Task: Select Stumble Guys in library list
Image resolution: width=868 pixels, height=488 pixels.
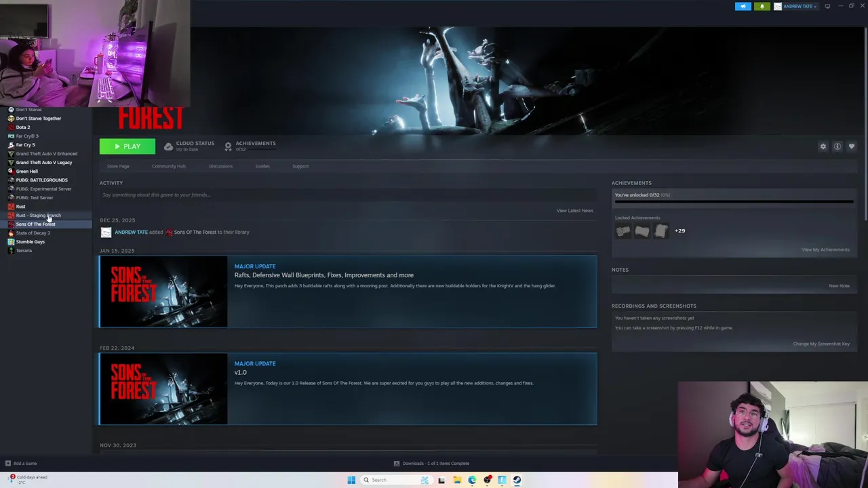Action: (31, 242)
